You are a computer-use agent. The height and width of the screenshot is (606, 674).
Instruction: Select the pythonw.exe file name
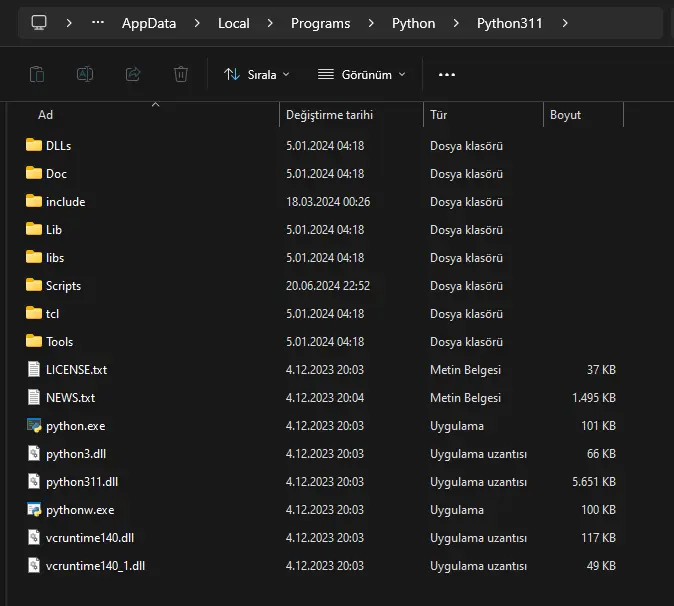click(80, 510)
